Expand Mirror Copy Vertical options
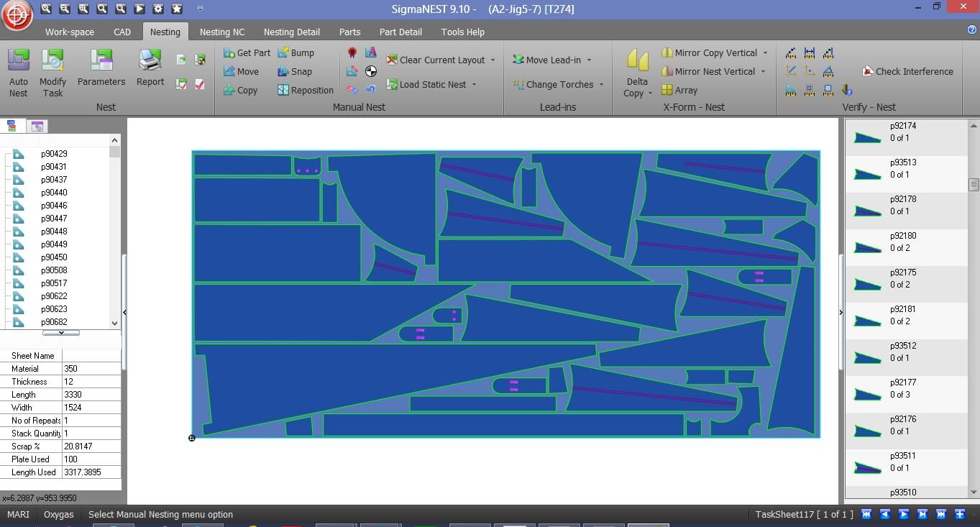 (x=765, y=53)
